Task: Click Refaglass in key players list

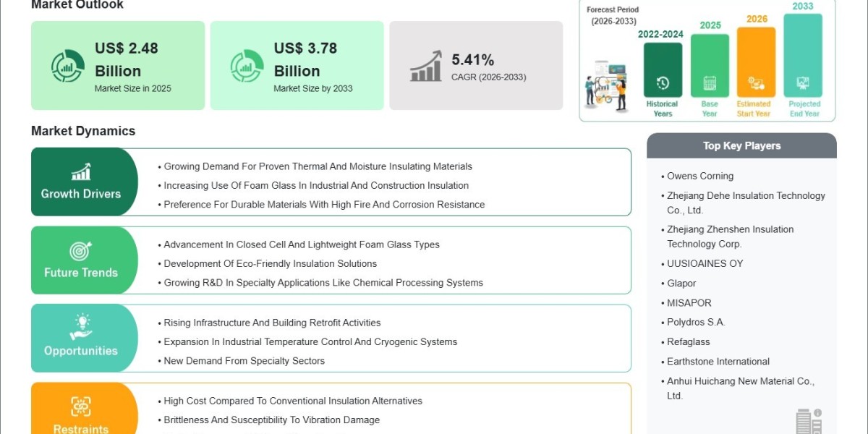Action: [689, 341]
